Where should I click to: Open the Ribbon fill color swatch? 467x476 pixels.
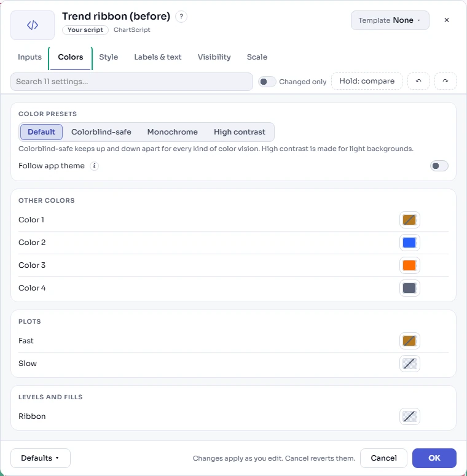click(x=410, y=416)
